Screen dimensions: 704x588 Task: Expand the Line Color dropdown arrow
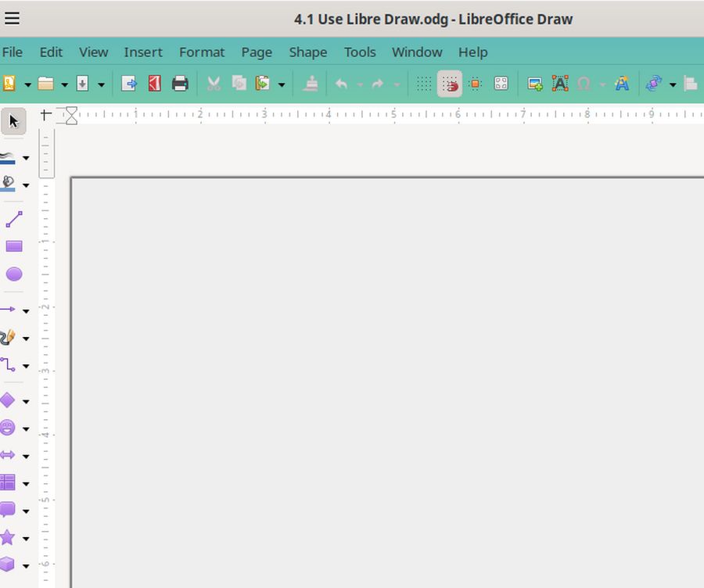click(26, 158)
